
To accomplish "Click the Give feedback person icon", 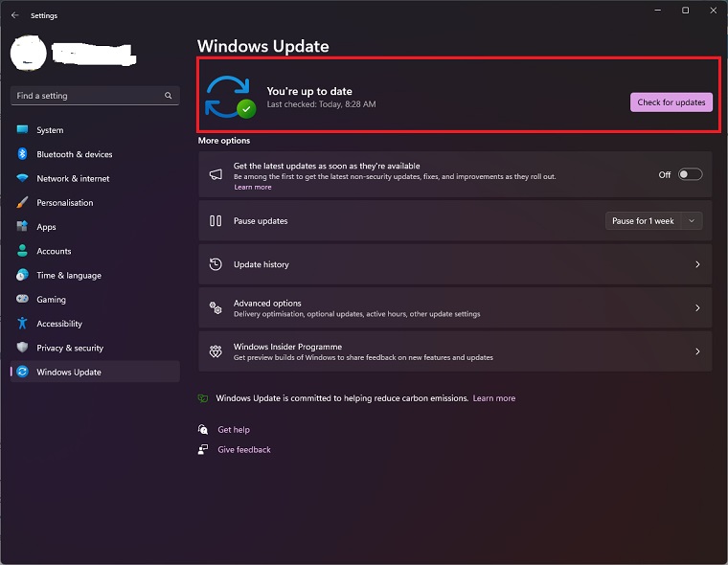I will 203,449.
